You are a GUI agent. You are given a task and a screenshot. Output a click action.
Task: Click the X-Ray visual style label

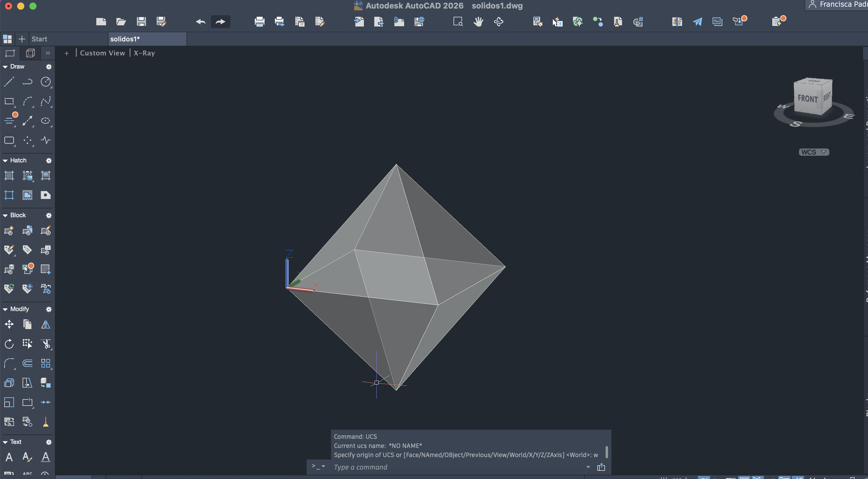(144, 53)
